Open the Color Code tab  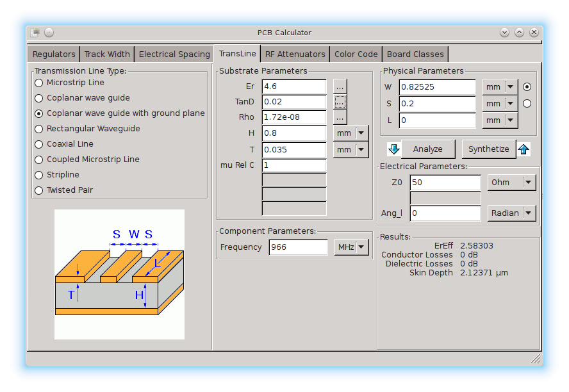356,54
